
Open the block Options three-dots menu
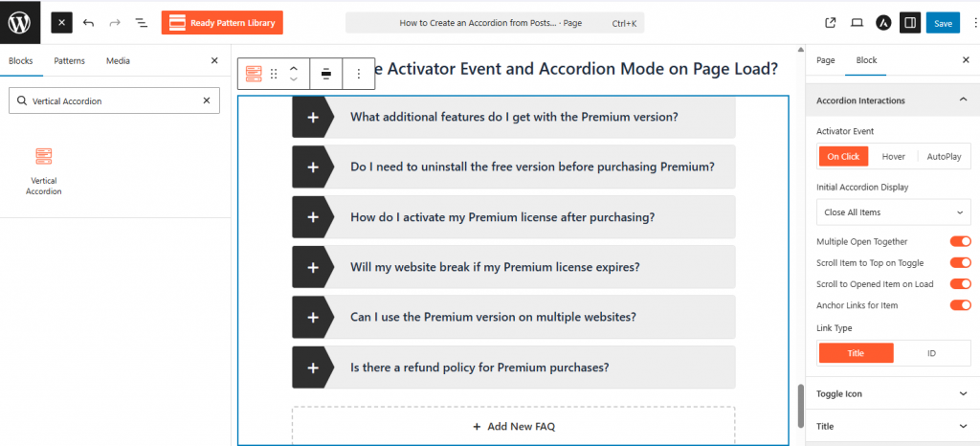359,73
